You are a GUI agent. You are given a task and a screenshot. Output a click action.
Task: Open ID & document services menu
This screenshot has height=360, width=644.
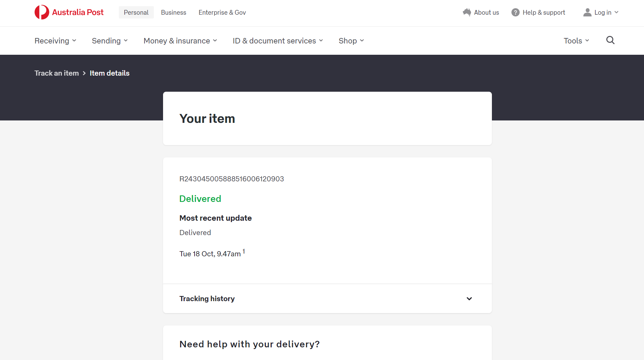click(x=277, y=41)
